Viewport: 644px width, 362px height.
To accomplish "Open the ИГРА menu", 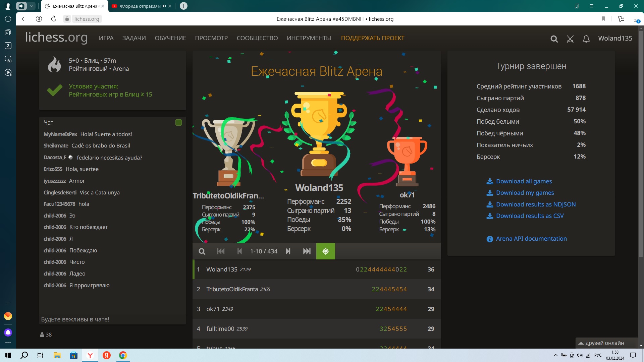I will coord(106,38).
